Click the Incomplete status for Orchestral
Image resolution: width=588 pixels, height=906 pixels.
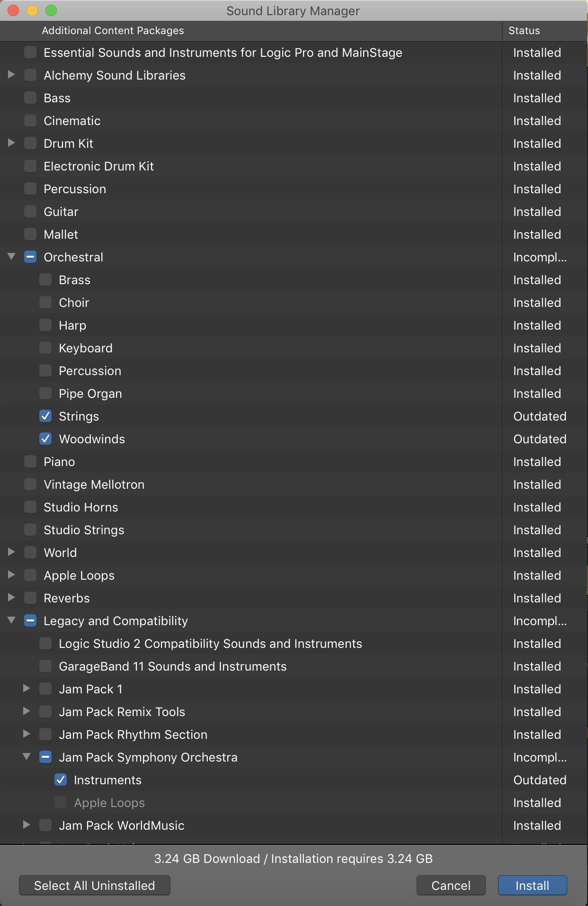pos(540,257)
